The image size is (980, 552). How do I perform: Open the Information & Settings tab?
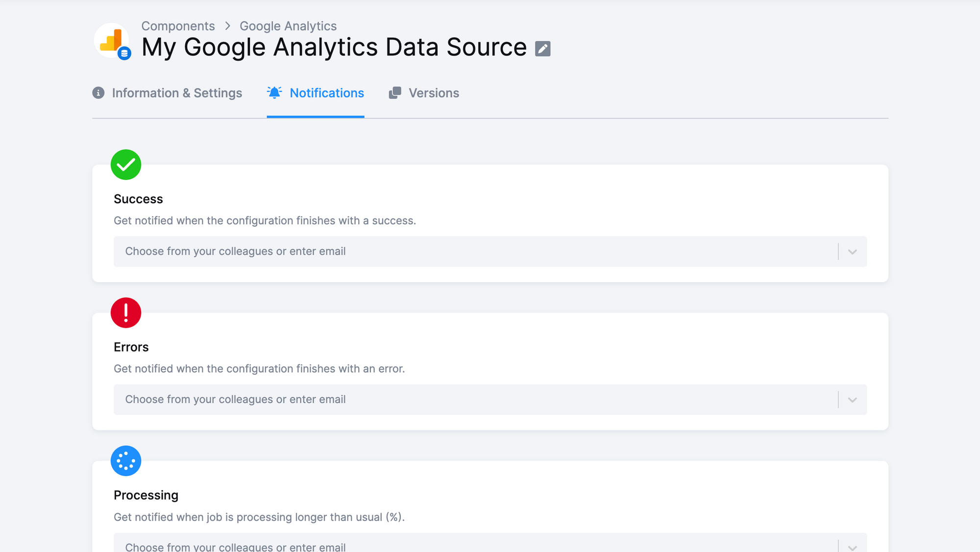pyautogui.click(x=177, y=93)
